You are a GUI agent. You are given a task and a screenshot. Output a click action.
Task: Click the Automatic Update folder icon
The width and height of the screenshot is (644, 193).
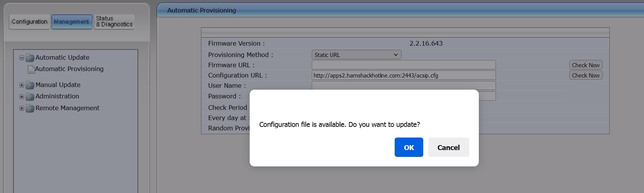pyautogui.click(x=30, y=58)
